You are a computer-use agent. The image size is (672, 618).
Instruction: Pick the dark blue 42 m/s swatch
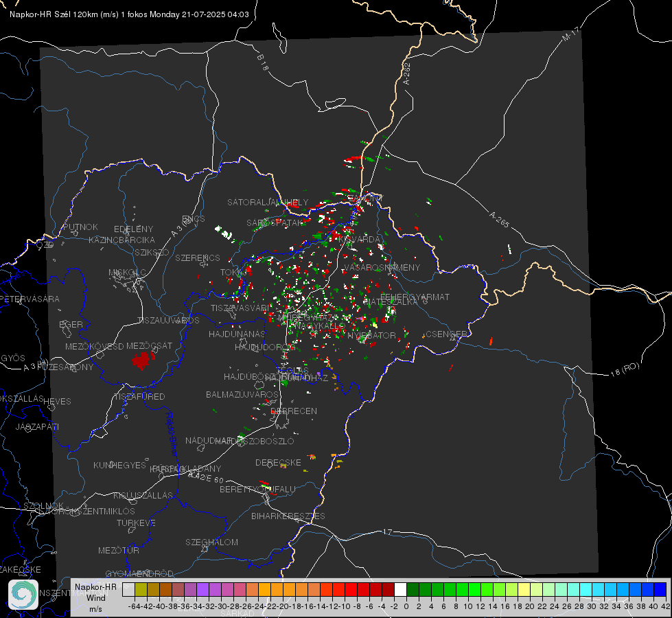(660, 589)
